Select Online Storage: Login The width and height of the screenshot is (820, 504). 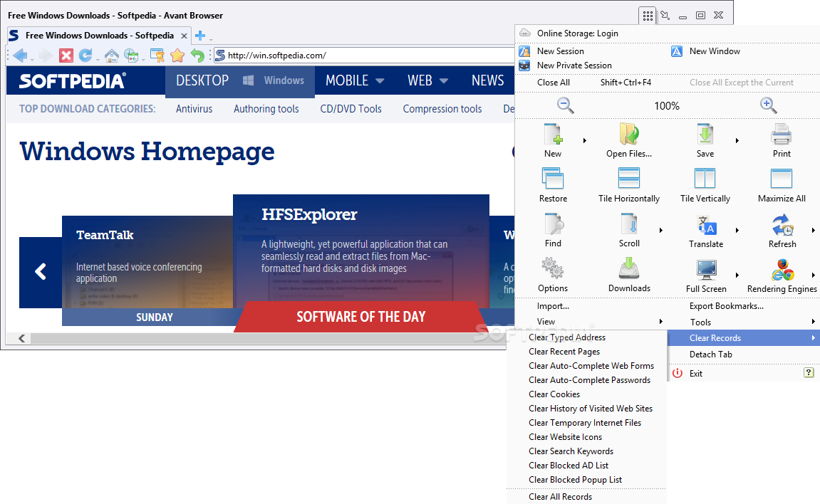tap(577, 33)
